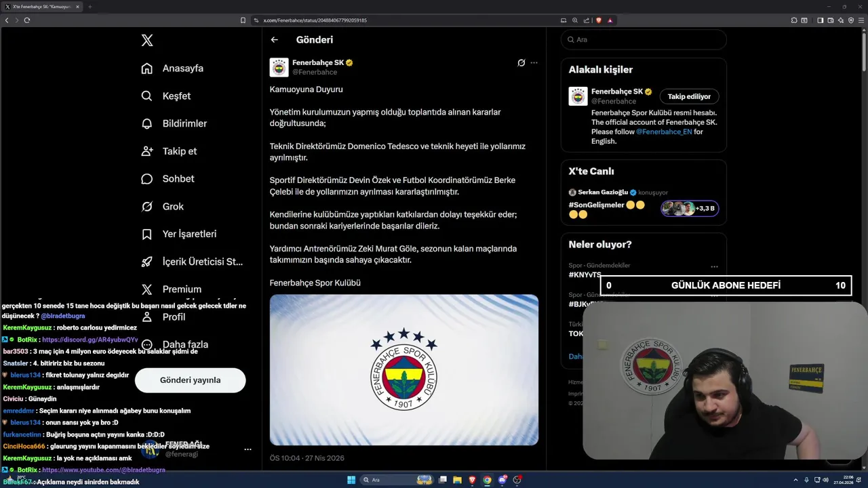Image resolution: width=868 pixels, height=488 pixels.
Task: Click browser back button
Action: click(7, 20)
